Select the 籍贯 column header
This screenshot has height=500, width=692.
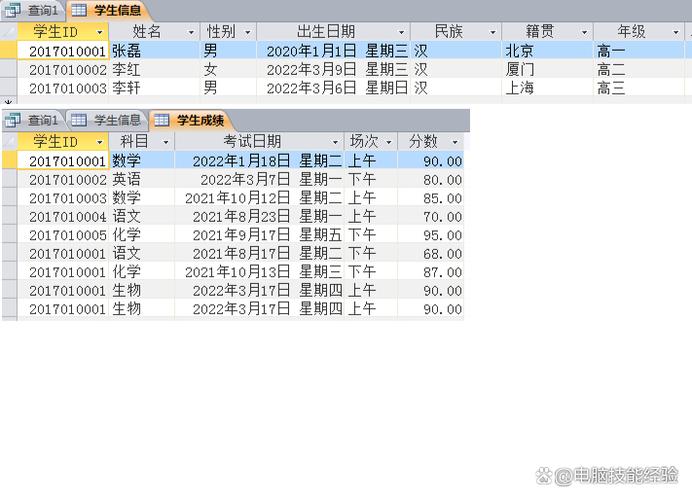coord(548,31)
